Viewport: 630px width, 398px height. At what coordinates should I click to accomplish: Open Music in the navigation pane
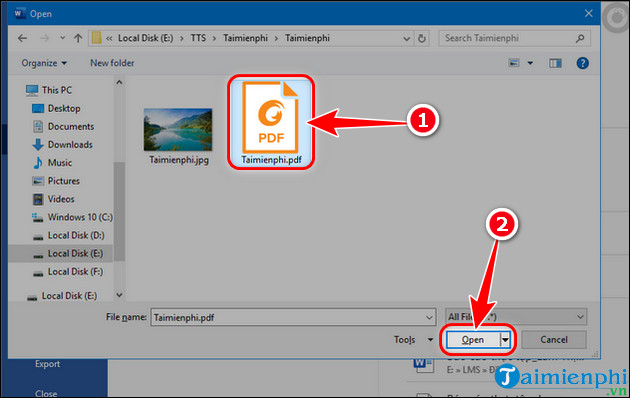(52, 163)
